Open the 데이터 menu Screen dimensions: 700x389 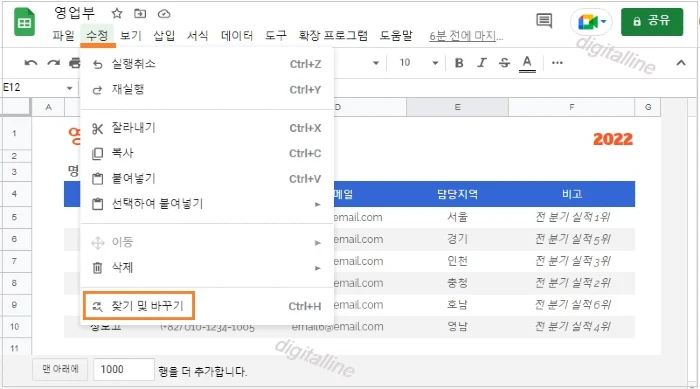[237, 36]
